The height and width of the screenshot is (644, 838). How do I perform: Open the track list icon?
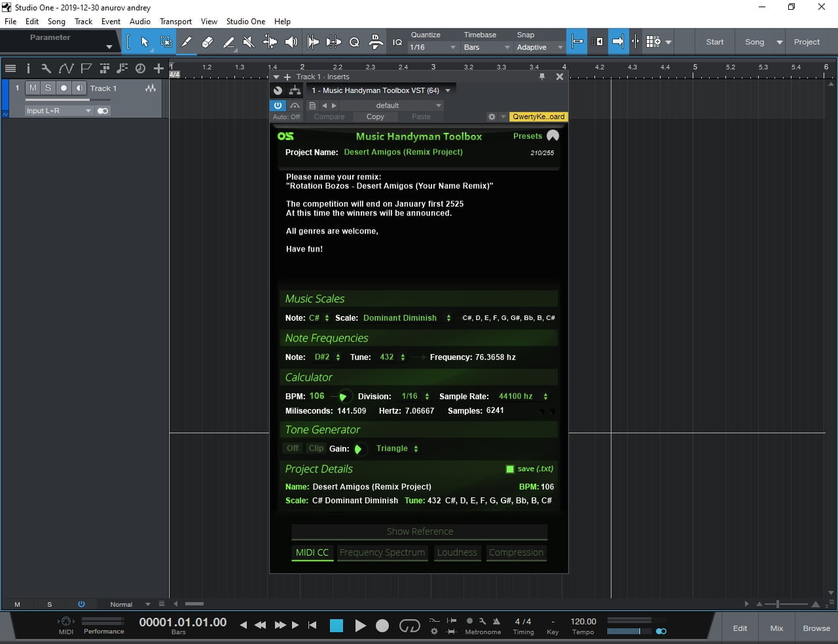[10, 68]
